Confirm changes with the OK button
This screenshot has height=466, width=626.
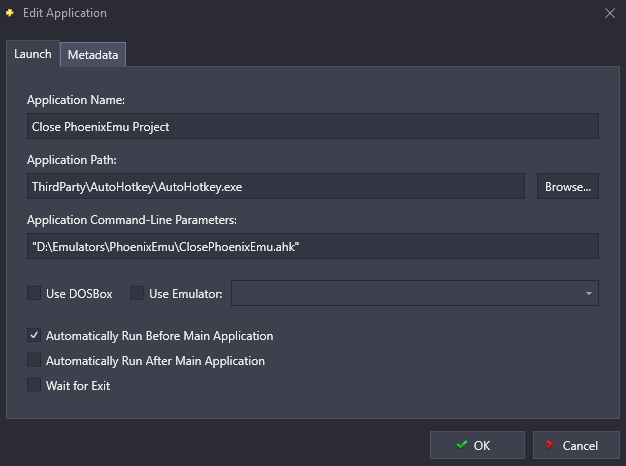click(477, 445)
